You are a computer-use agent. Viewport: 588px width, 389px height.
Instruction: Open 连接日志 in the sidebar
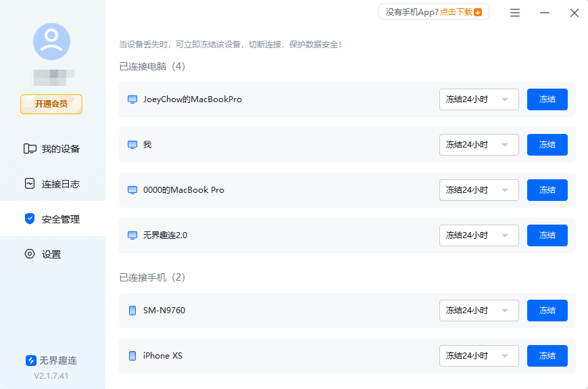(x=53, y=184)
